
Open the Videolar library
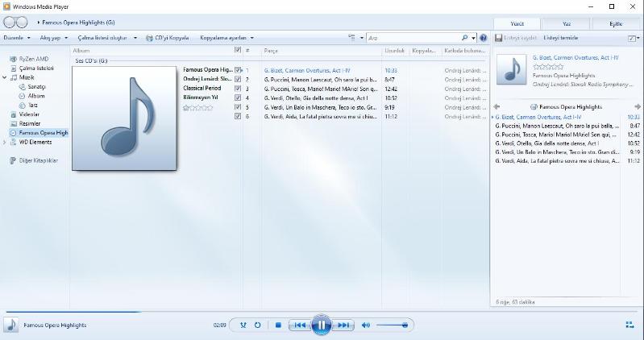[x=29, y=114]
